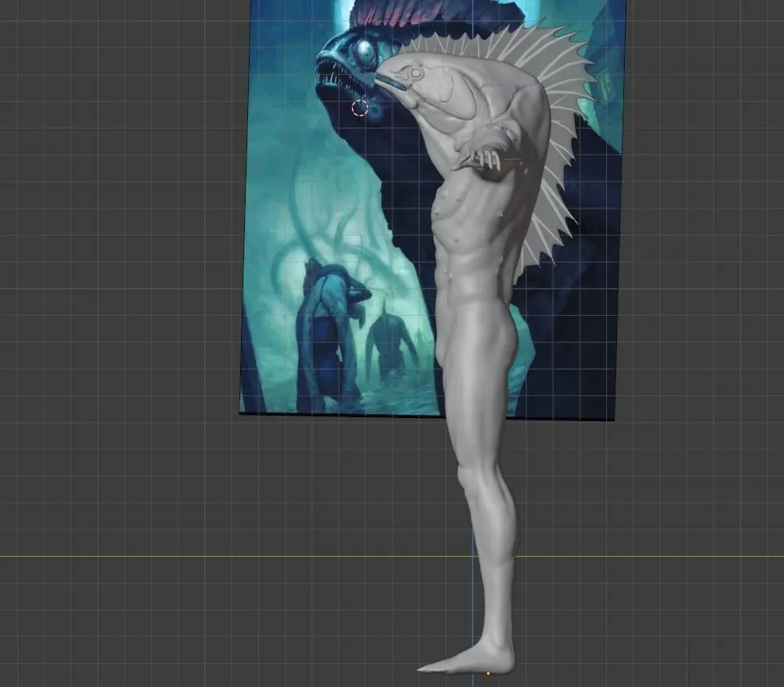Click the red-white 3D cursor circle
784x687 pixels.
(360, 108)
